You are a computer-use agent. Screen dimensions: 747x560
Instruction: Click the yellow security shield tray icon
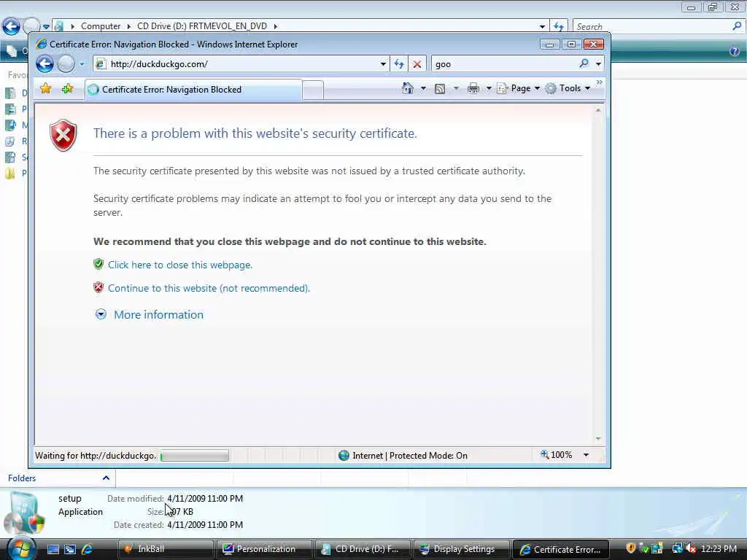tap(631, 548)
